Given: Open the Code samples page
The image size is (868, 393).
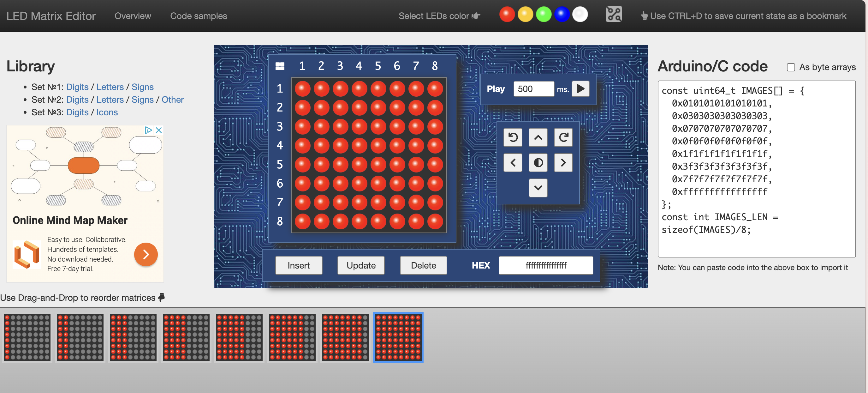Looking at the screenshot, I should tap(199, 15).
